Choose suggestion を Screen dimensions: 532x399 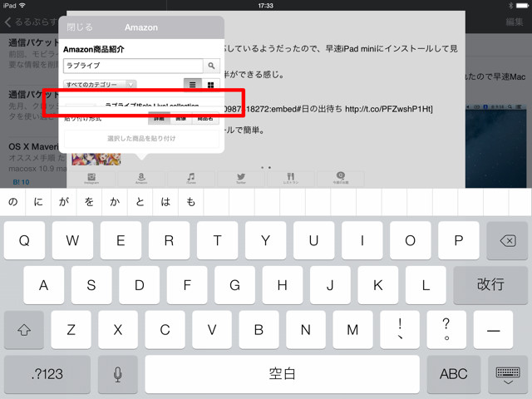(89, 202)
